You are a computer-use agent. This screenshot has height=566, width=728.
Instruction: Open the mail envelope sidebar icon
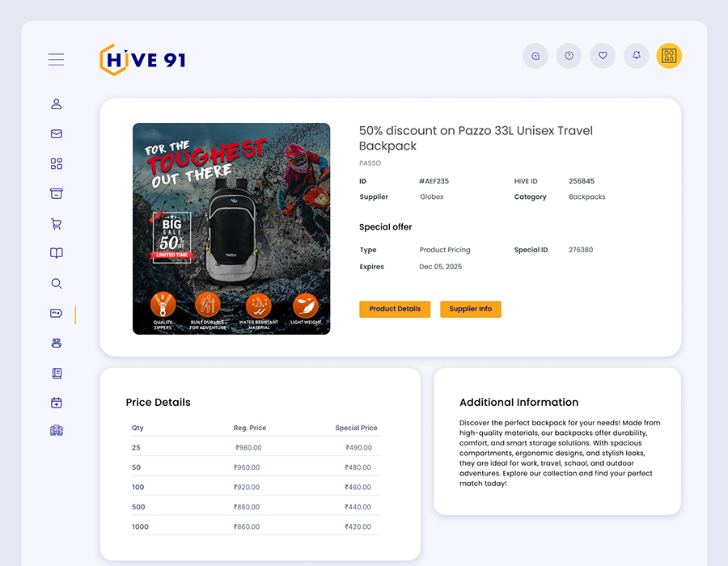(x=56, y=134)
